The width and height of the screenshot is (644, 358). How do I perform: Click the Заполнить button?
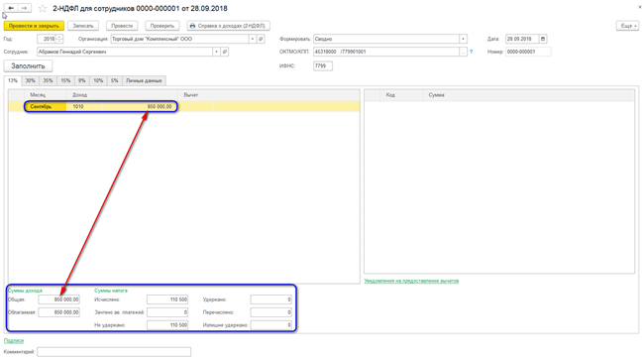(x=28, y=66)
